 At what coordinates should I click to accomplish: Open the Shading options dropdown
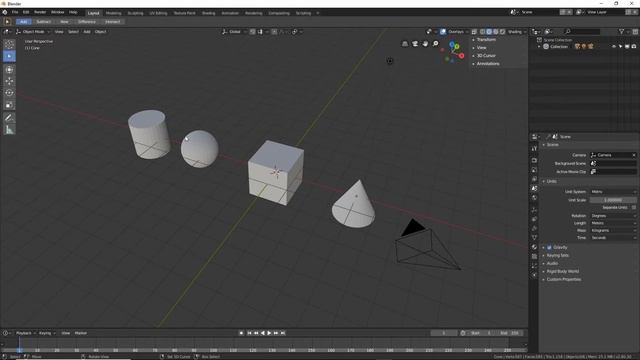tap(517, 31)
